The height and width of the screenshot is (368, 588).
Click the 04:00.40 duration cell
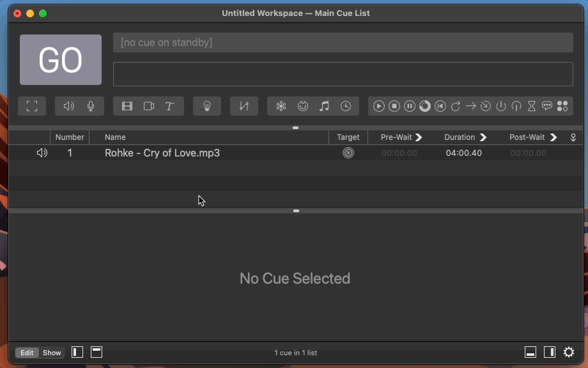pyautogui.click(x=464, y=153)
